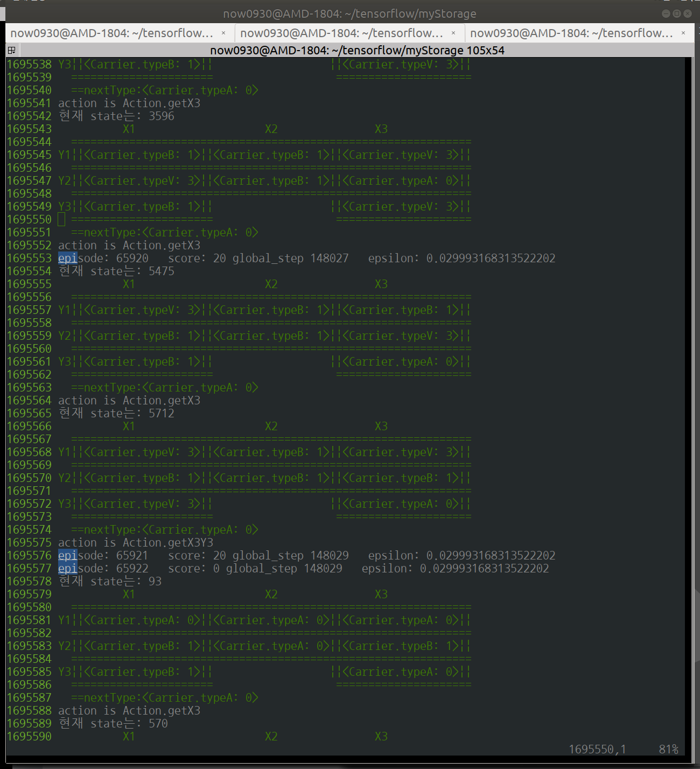The image size is (700, 769).
Task: Click highlighted "epi" in episode 65921 line
Action: pyautogui.click(x=68, y=555)
